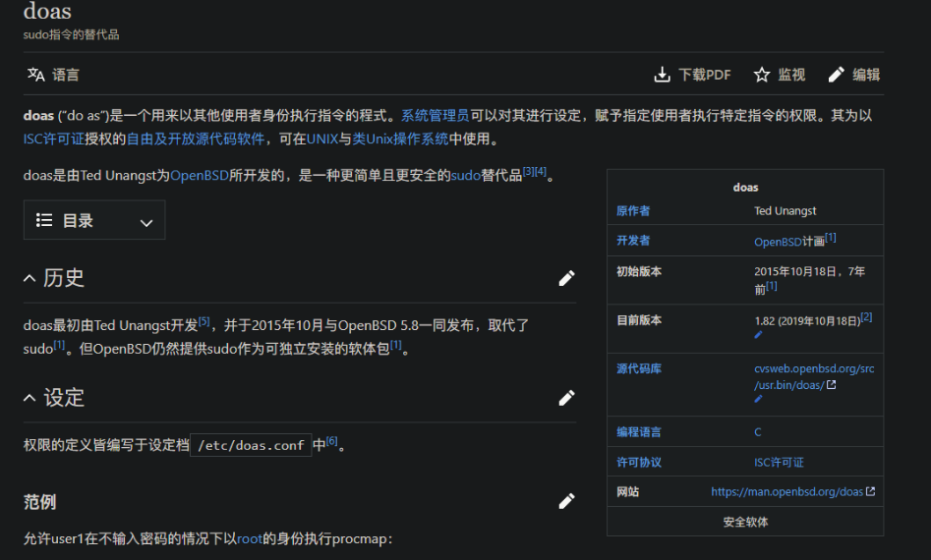Image resolution: width=931 pixels, height=560 pixels.
Task: Click external link icon after man.openbsd.org/doas
Action: (x=870, y=491)
